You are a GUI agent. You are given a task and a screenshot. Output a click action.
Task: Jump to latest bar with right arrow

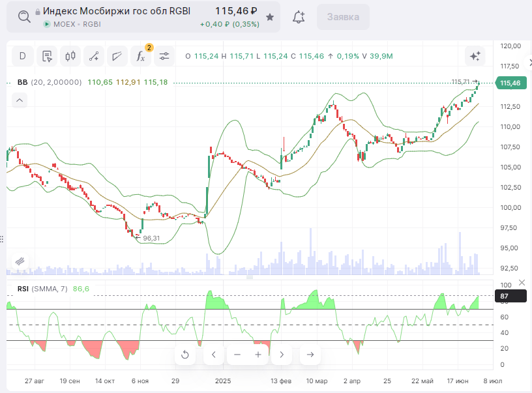[x=310, y=355]
